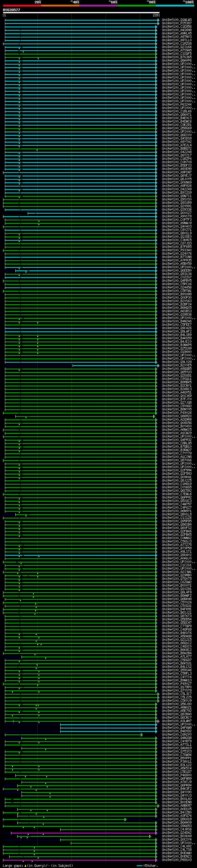Click the green 80% identity legend segment

click(136, 6)
